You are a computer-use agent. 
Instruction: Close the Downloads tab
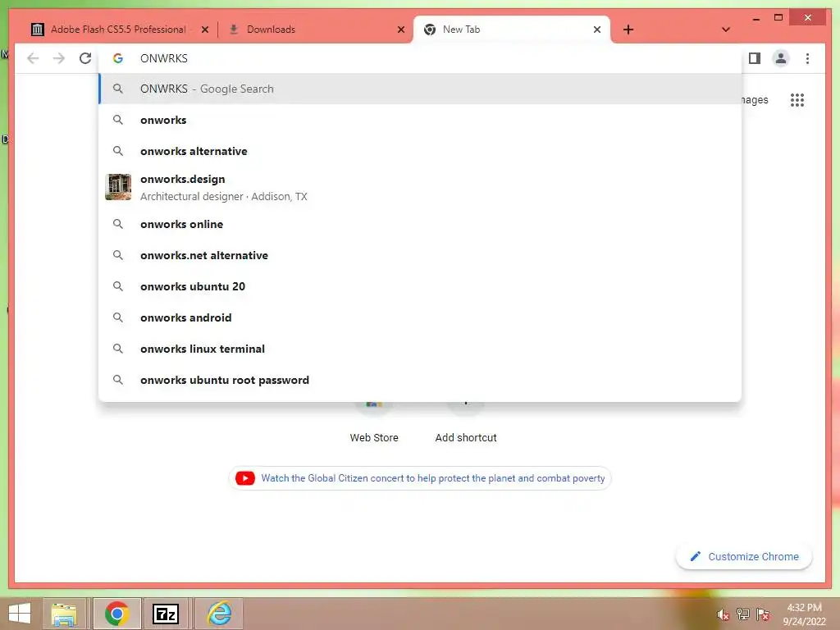pyautogui.click(x=400, y=30)
